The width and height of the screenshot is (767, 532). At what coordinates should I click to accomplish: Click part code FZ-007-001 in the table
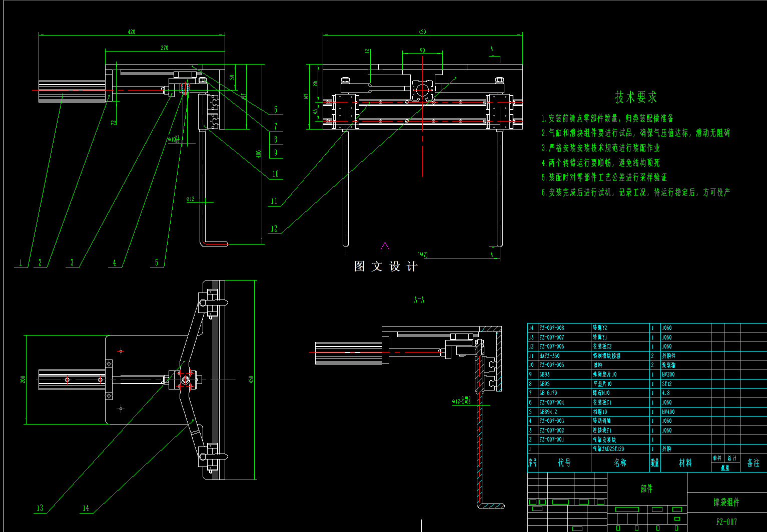pyautogui.click(x=551, y=439)
